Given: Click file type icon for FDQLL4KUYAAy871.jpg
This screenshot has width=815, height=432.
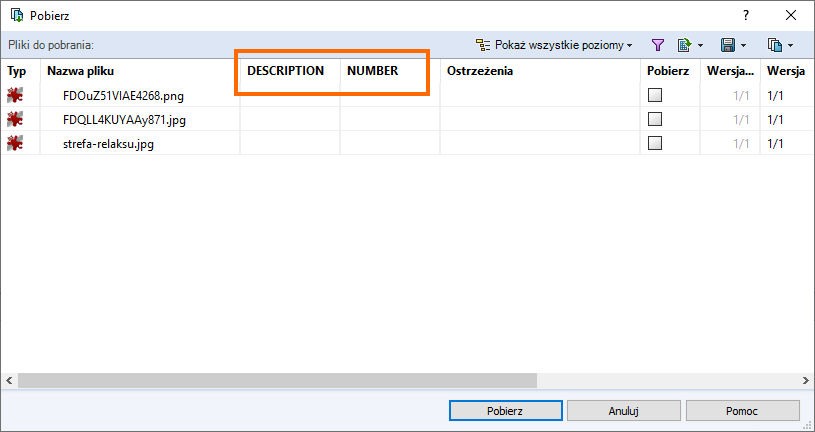Looking at the screenshot, I should click(15, 120).
